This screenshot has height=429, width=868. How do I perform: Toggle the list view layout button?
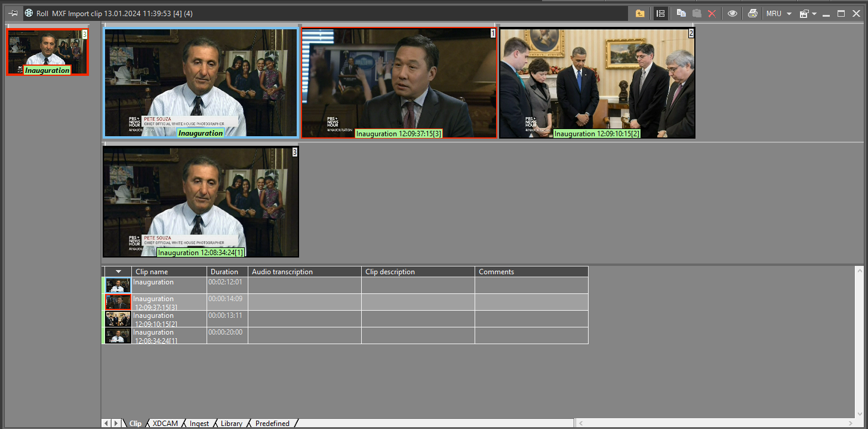tap(660, 13)
